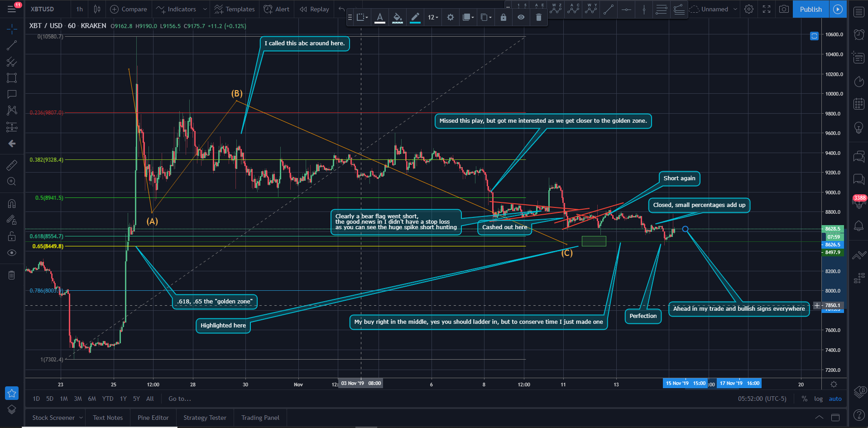
Task: Open the Trading Panel tab
Action: (x=260, y=418)
